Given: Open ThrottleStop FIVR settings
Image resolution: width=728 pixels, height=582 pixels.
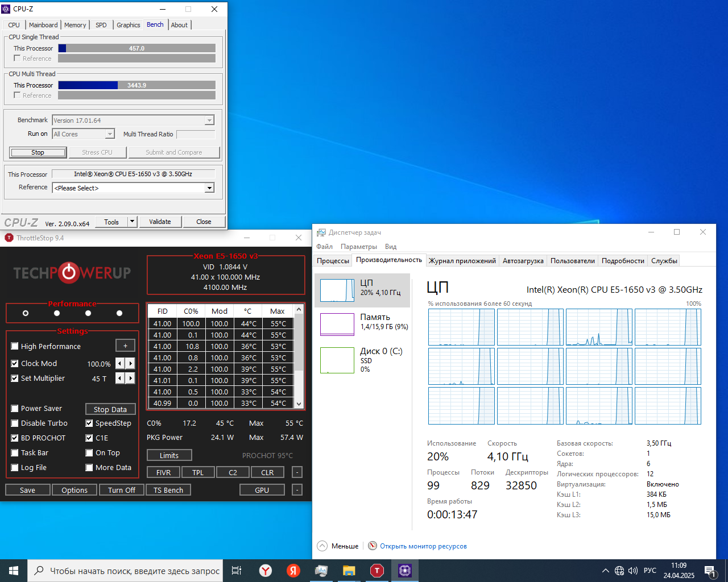Looking at the screenshot, I should point(163,472).
